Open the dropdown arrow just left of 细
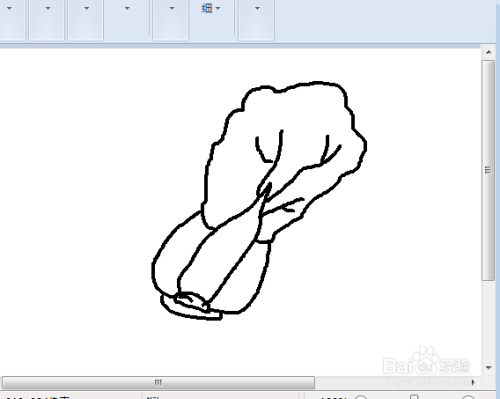Viewport: 500px width, 399px height. pos(171,8)
